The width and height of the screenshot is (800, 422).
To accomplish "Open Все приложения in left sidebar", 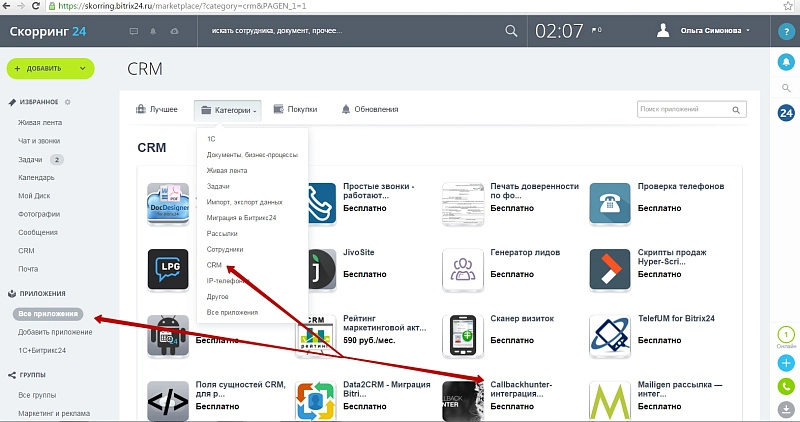I will pyautogui.click(x=42, y=314).
